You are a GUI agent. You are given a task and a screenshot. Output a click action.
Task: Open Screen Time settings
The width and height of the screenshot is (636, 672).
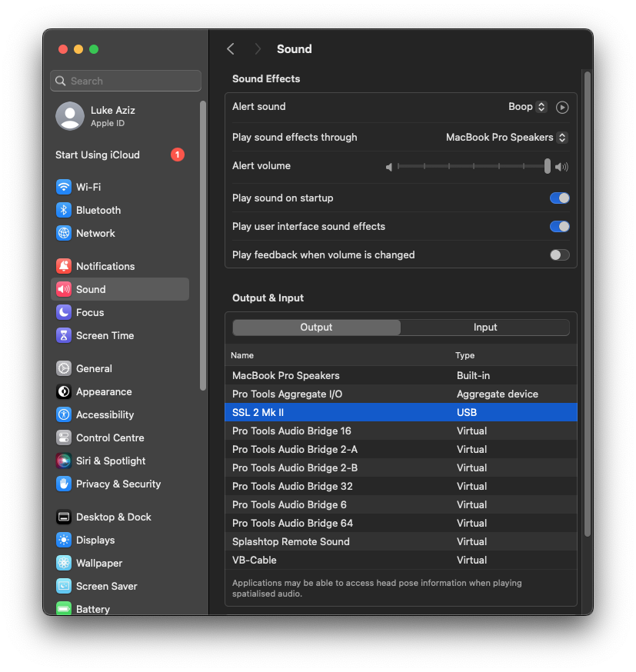coord(120,335)
